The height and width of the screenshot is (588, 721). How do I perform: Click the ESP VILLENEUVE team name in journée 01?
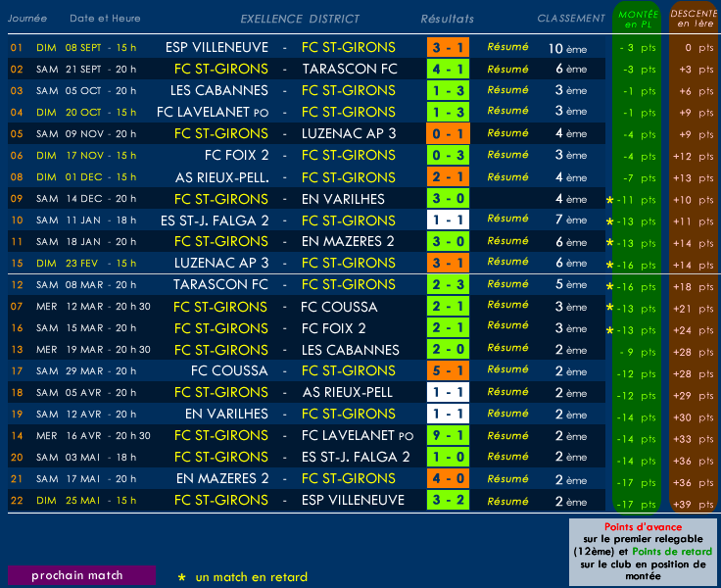(216, 47)
